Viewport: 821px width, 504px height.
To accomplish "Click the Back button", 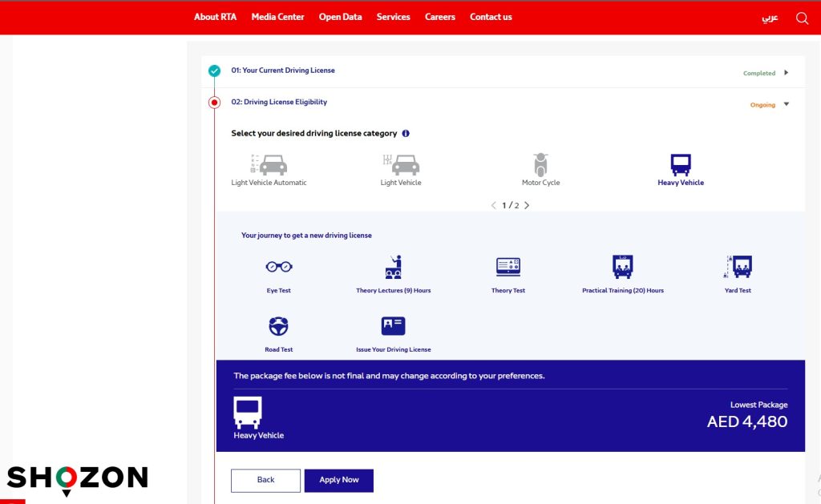I will coord(265,480).
